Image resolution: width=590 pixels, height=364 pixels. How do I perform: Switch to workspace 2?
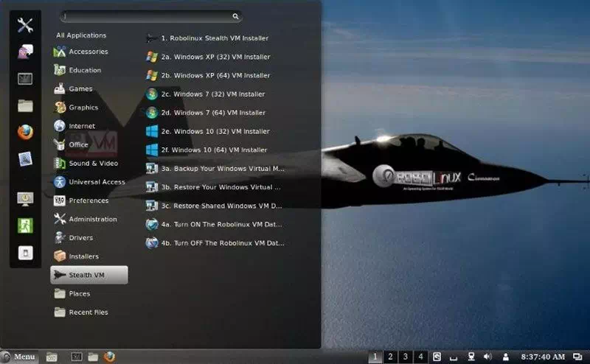[x=390, y=357]
